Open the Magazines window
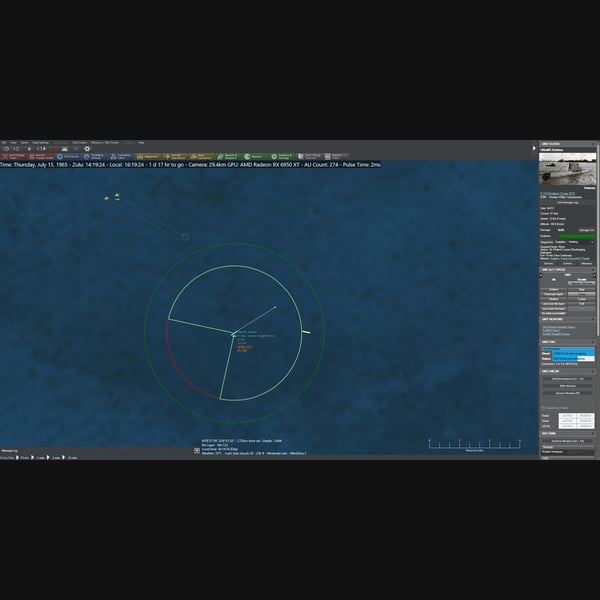The height and width of the screenshot is (600, 600). (148, 157)
